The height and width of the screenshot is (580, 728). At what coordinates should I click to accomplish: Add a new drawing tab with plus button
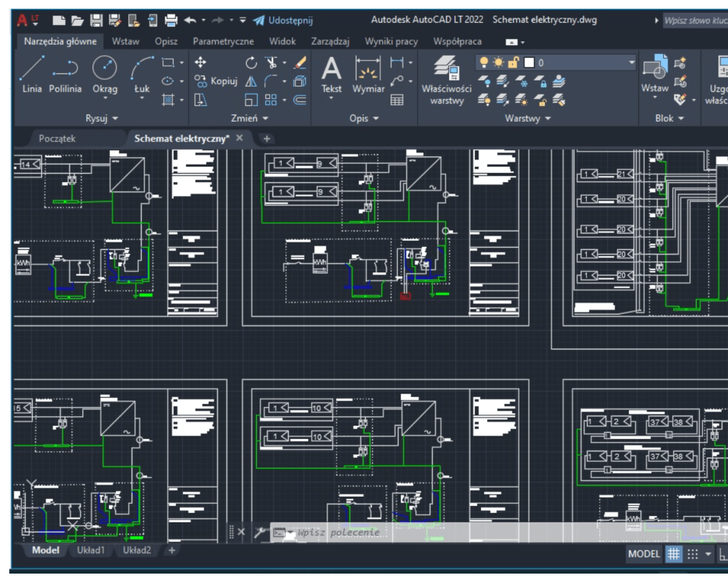(267, 138)
